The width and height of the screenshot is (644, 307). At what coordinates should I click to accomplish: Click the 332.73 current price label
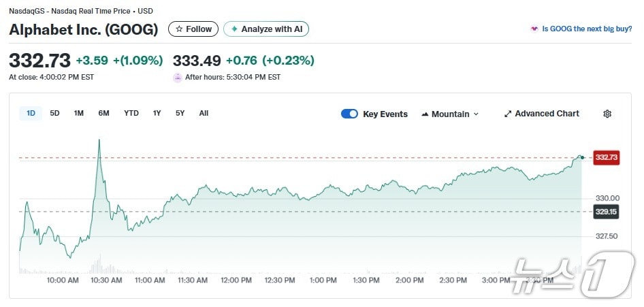pyautogui.click(x=606, y=157)
